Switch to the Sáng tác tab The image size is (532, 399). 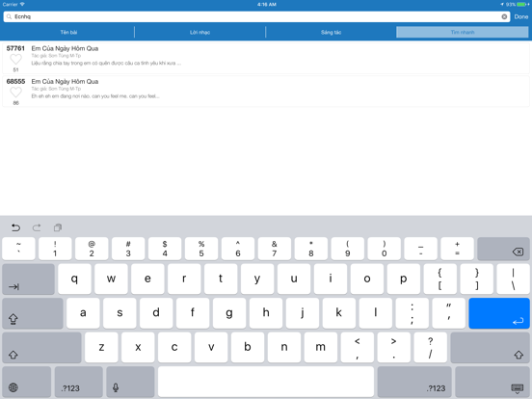tap(331, 32)
